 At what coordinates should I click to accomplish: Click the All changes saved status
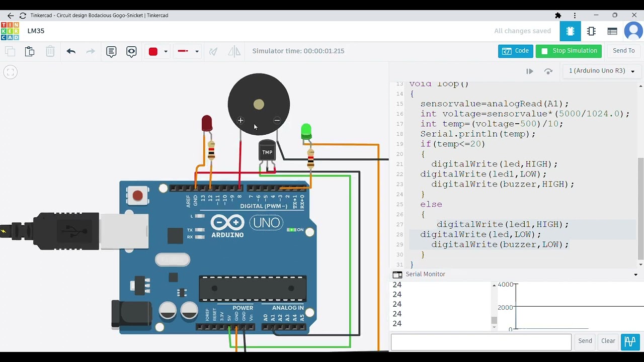pyautogui.click(x=522, y=31)
